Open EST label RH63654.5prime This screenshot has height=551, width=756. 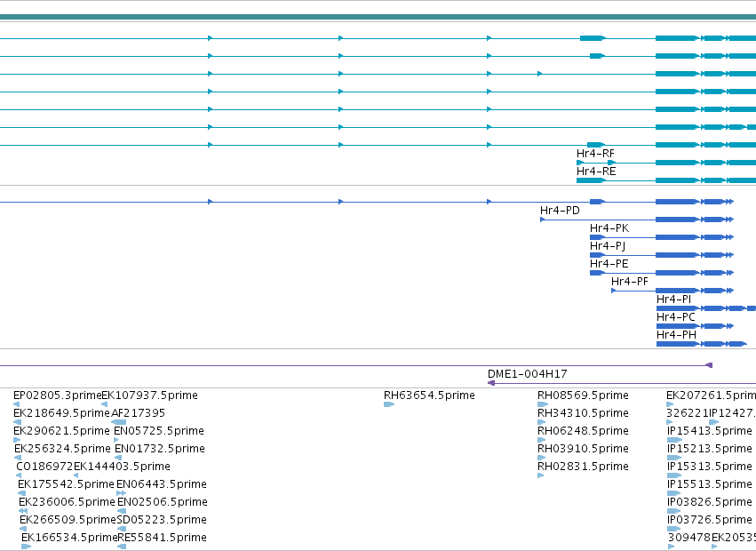pyautogui.click(x=429, y=395)
